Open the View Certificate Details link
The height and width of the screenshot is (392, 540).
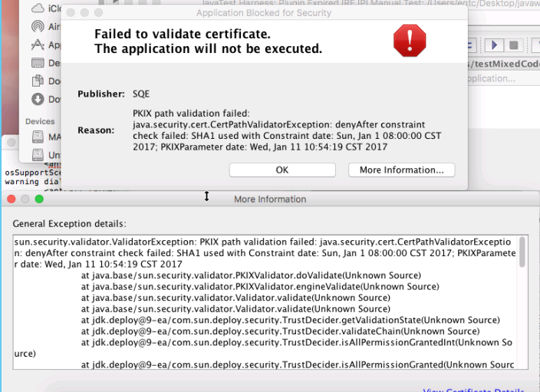474,390
